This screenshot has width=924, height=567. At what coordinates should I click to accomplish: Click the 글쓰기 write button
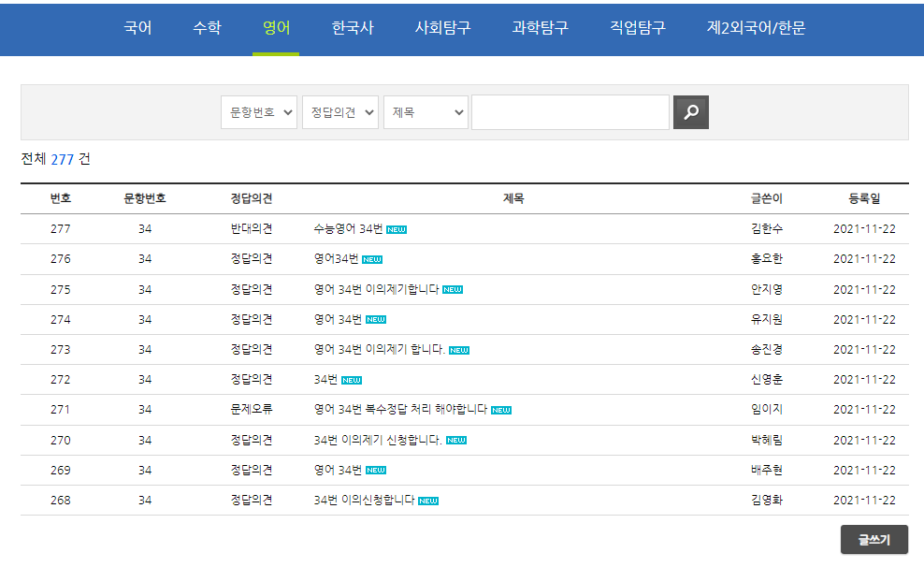(873, 539)
